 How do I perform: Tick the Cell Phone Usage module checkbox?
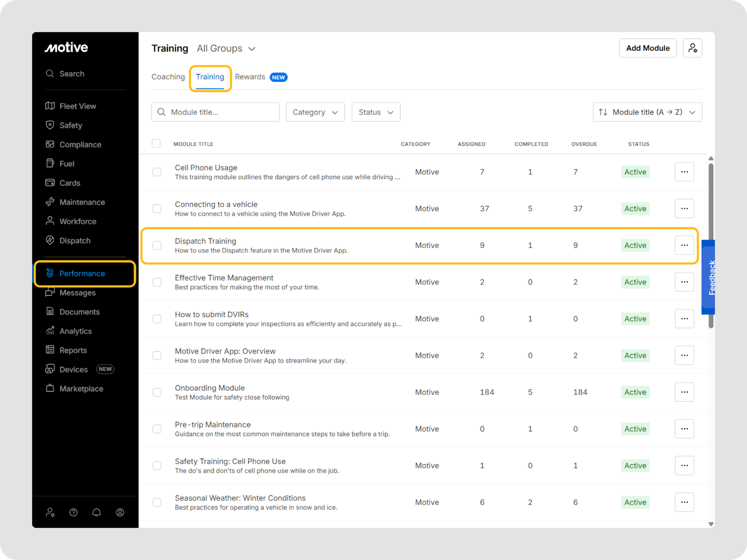click(x=157, y=172)
